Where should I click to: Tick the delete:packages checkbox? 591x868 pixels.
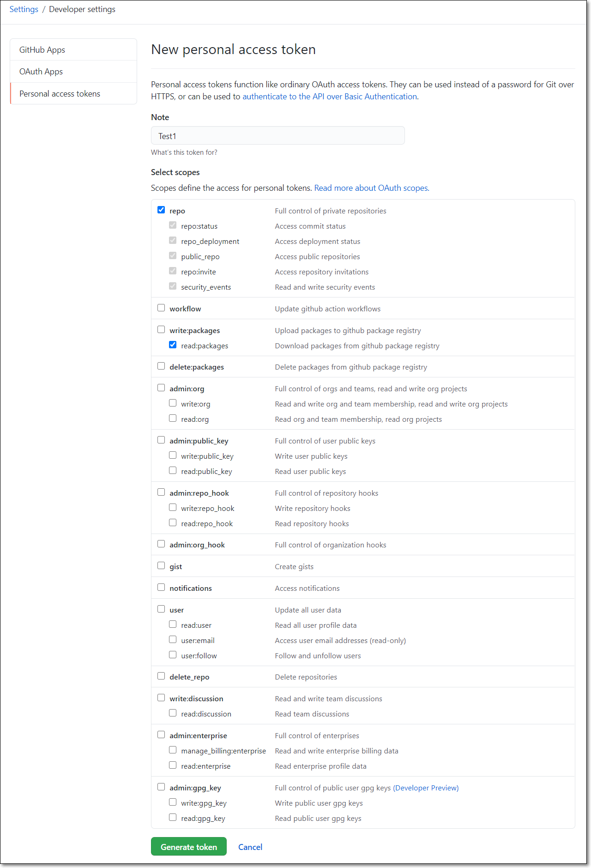[161, 366]
